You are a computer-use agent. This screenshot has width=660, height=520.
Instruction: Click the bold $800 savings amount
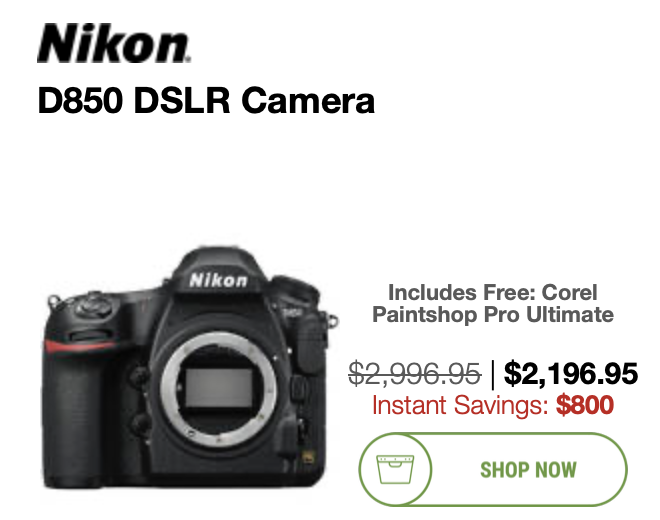click(x=585, y=405)
